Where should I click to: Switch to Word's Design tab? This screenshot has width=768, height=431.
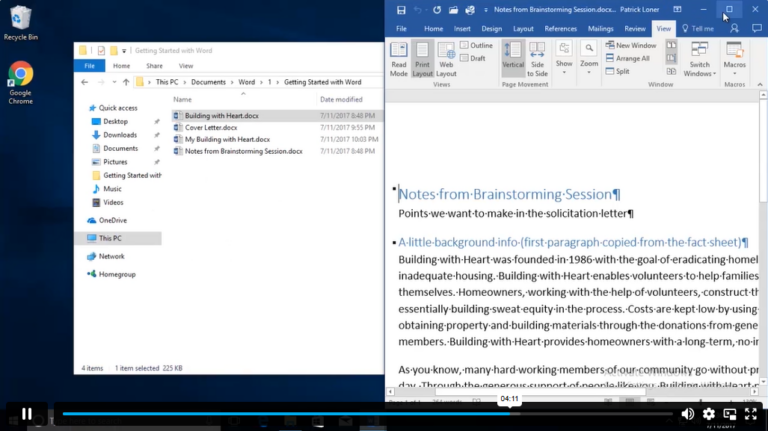coord(491,28)
